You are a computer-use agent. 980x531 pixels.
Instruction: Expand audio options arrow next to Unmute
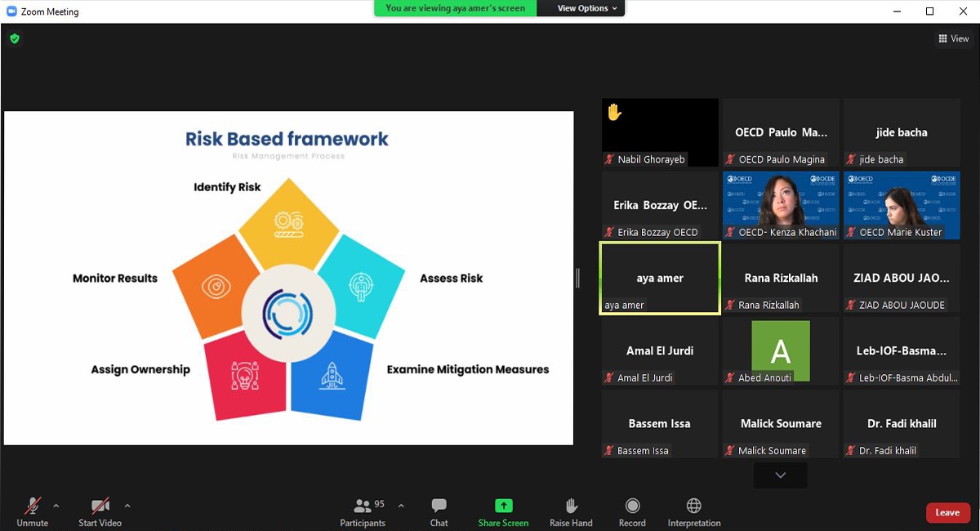click(x=56, y=505)
